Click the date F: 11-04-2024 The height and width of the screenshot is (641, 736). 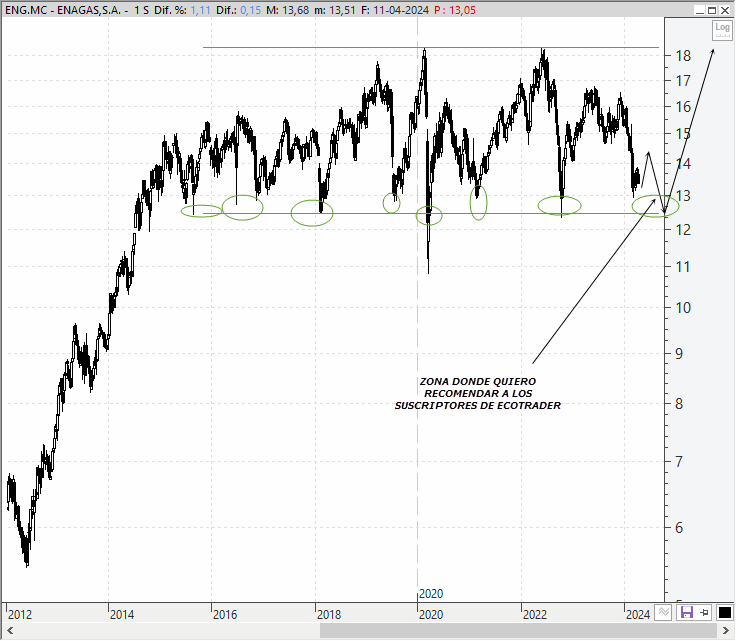[x=395, y=10]
